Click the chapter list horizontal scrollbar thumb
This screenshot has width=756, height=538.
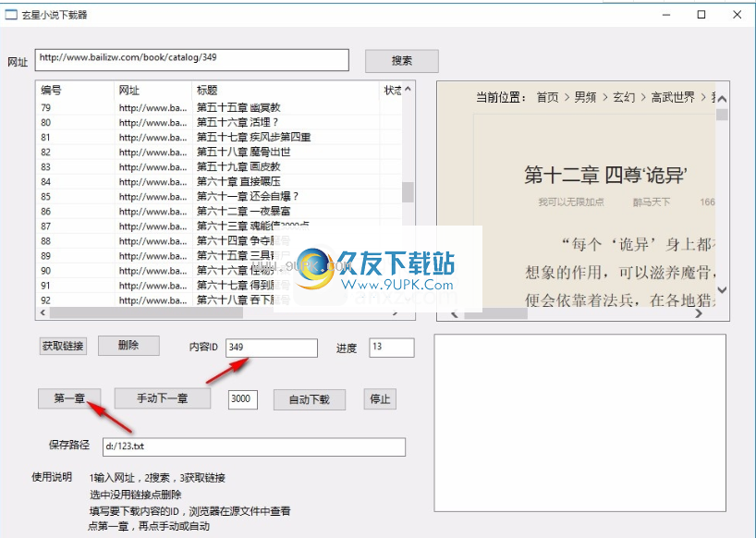147,312
